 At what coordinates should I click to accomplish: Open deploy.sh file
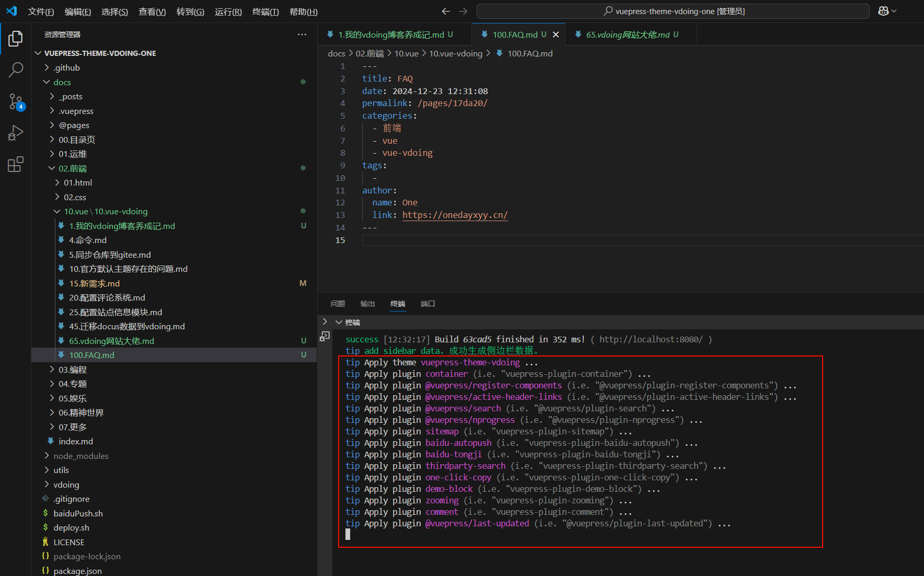coord(174,527)
